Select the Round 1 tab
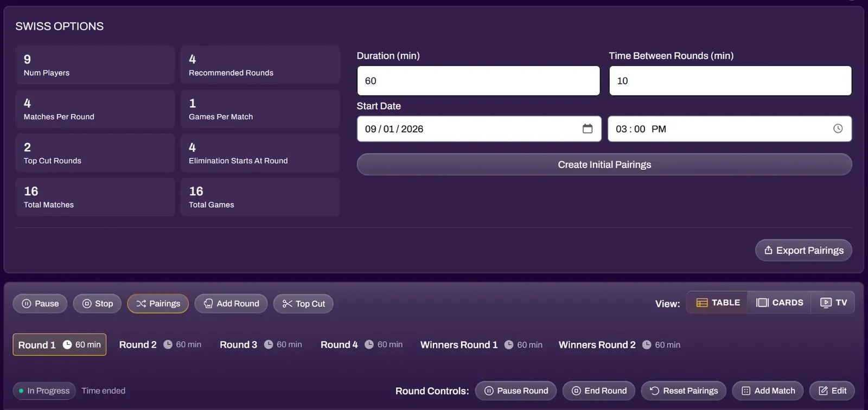 click(x=60, y=345)
